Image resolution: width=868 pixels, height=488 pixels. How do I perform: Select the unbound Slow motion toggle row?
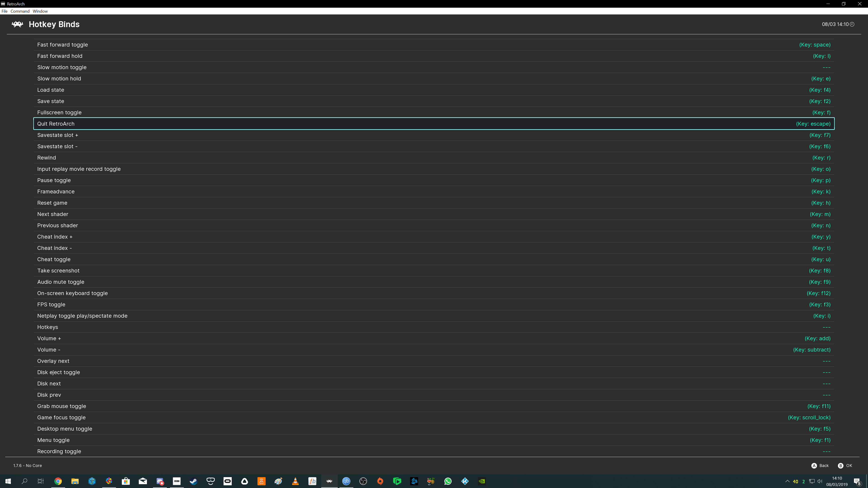point(434,67)
